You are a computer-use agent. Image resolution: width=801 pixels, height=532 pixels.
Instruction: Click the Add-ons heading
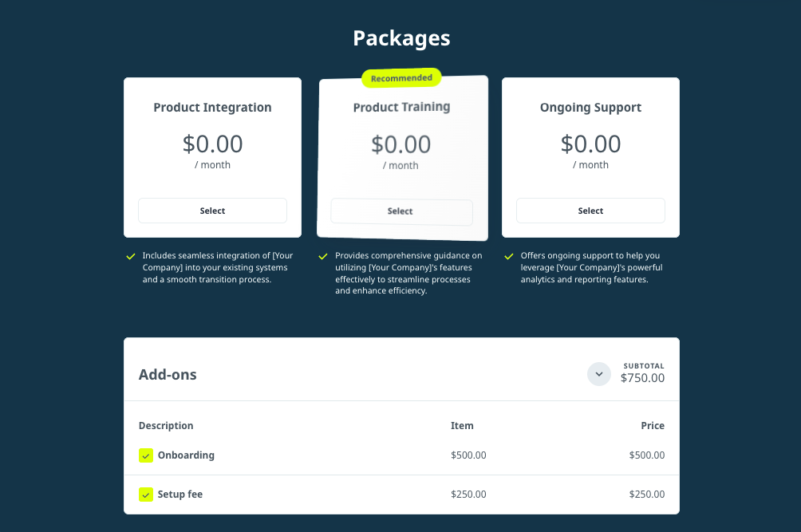point(168,375)
